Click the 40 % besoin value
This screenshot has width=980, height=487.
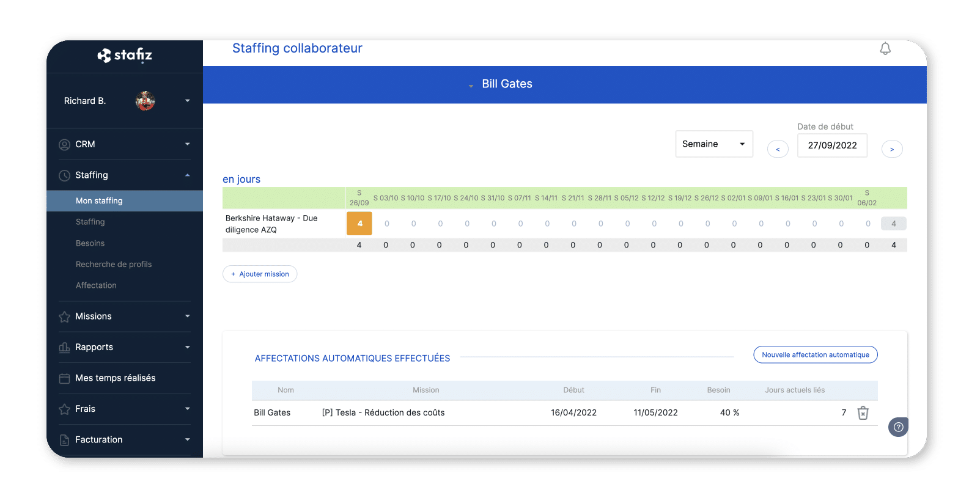[729, 412]
